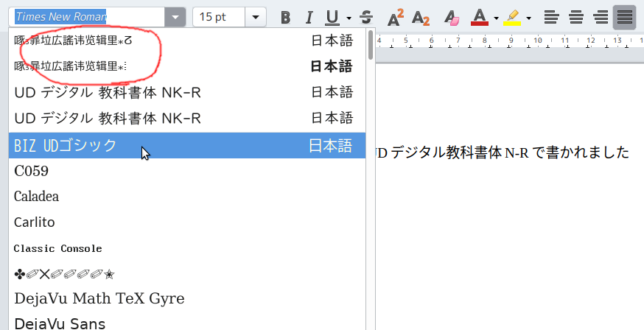Open the font size dropdown arrow
Viewport: 644px width, 330px height.
tap(255, 17)
